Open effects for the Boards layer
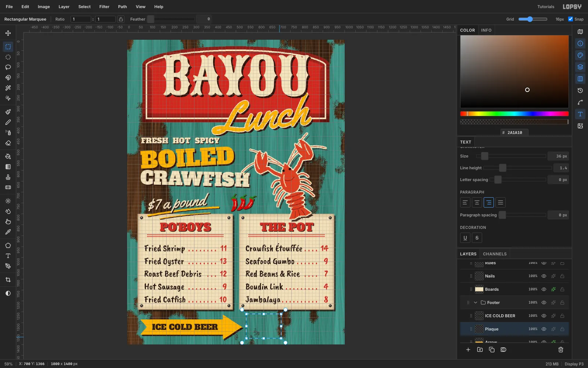The image size is (588, 368). [553, 289]
